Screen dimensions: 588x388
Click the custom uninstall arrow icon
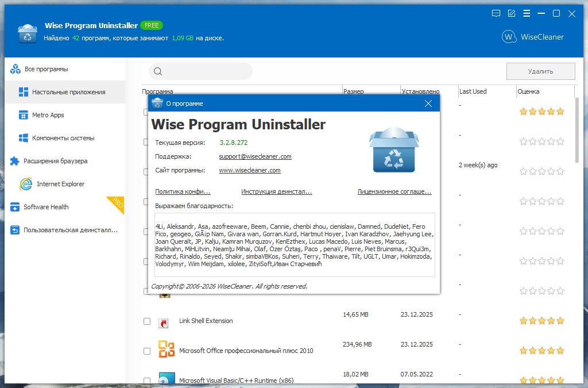(x=14, y=230)
